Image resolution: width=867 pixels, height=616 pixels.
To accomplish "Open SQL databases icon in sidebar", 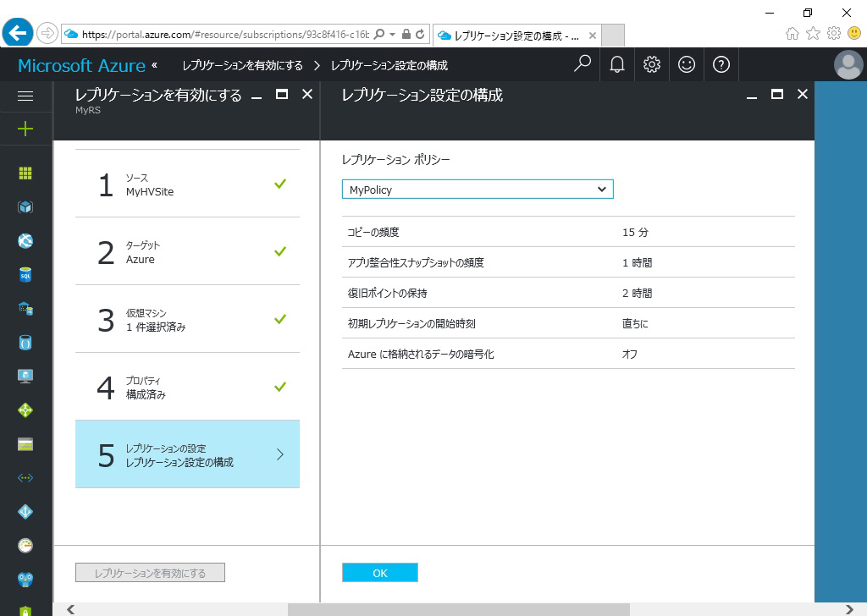I will point(25,274).
